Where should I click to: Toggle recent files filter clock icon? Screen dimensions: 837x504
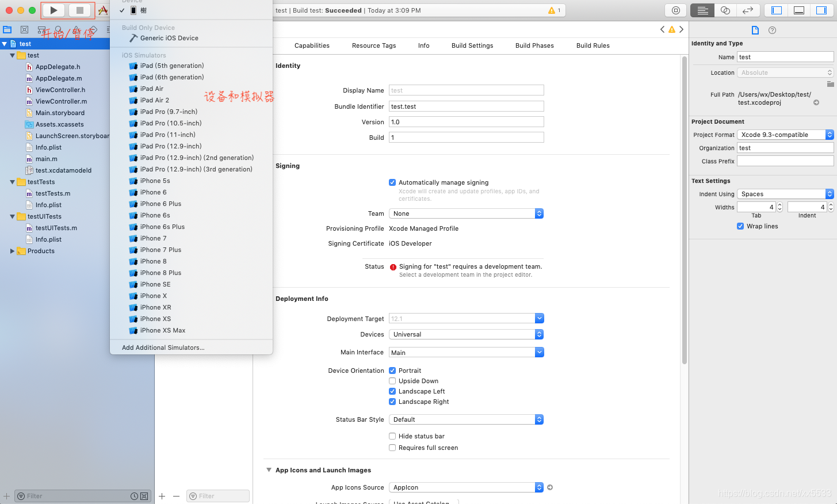click(x=134, y=496)
